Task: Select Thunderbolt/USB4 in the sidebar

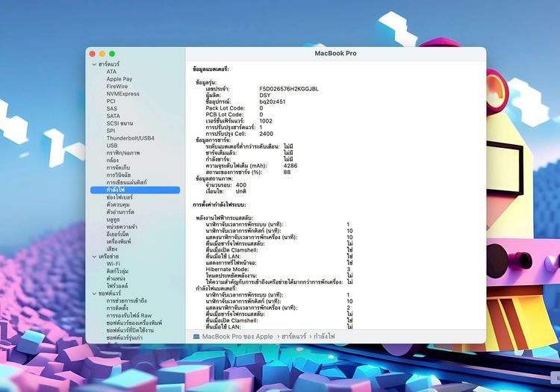Action: click(130, 138)
